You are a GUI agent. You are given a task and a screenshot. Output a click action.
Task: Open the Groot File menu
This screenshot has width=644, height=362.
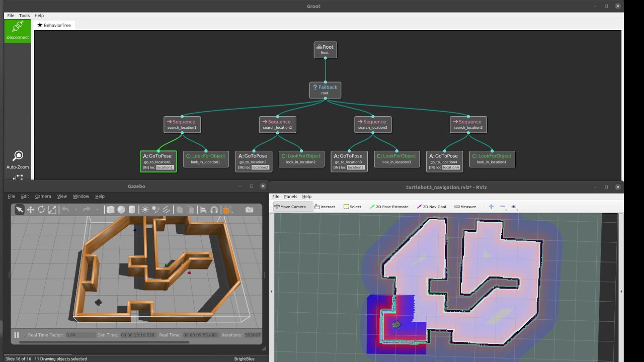click(11, 16)
